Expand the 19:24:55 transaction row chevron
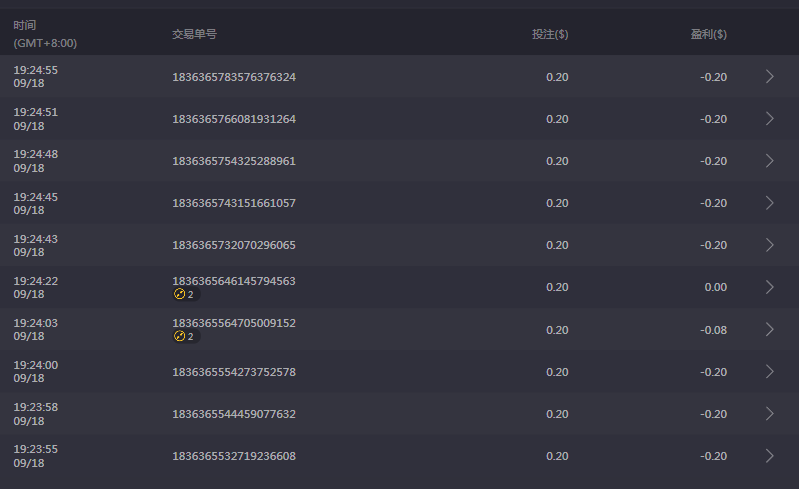Viewport: 799px width, 489px height. tap(769, 77)
